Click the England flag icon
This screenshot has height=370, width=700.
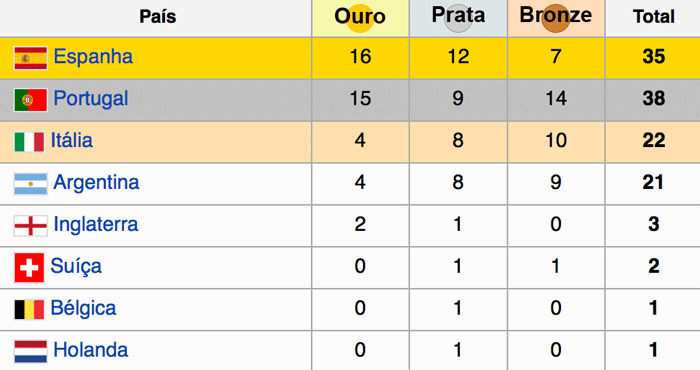[x=30, y=226]
